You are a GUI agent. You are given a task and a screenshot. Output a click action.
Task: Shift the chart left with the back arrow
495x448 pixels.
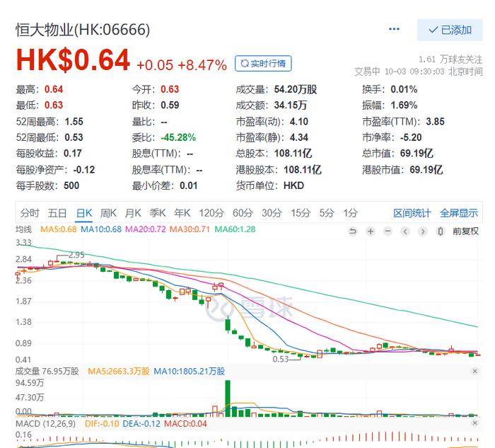pos(405,231)
